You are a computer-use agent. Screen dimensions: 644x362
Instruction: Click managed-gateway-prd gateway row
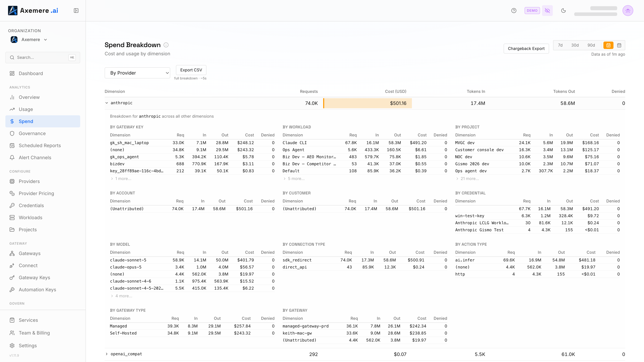point(365,326)
